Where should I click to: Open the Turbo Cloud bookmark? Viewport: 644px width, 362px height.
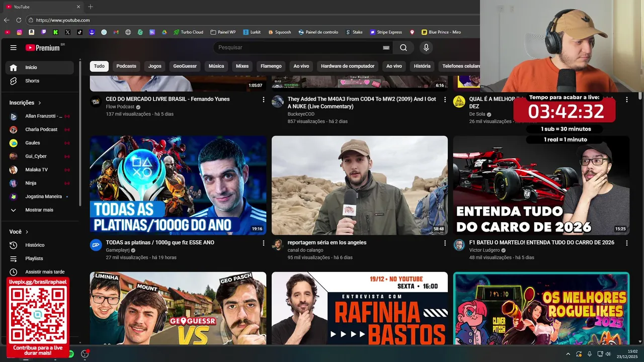(188, 32)
